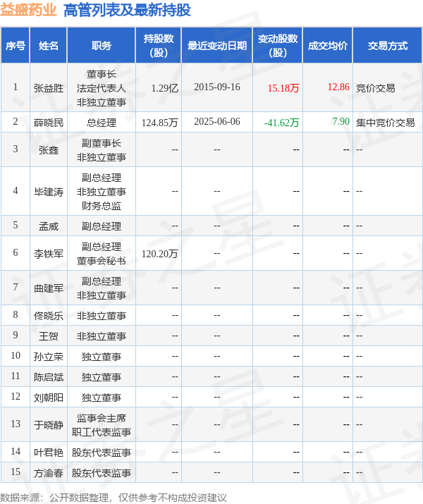Click the 总经理 position cell
Viewport: 423px width, 504px height.
[102, 123]
